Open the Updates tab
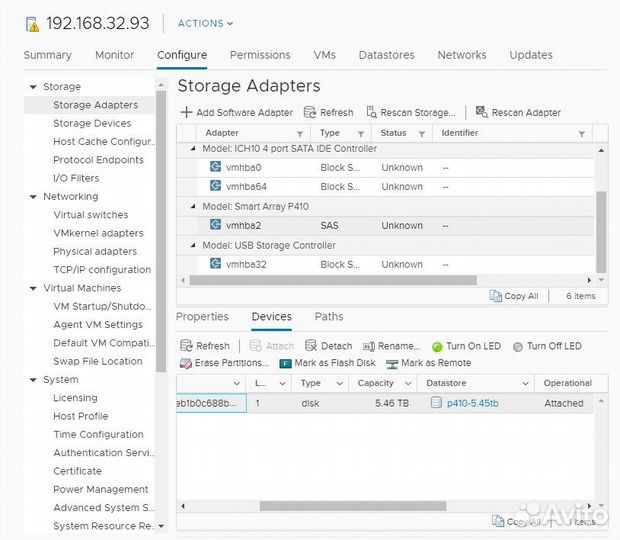Screen dimensions: 620x540 click(x=531, y=55)
